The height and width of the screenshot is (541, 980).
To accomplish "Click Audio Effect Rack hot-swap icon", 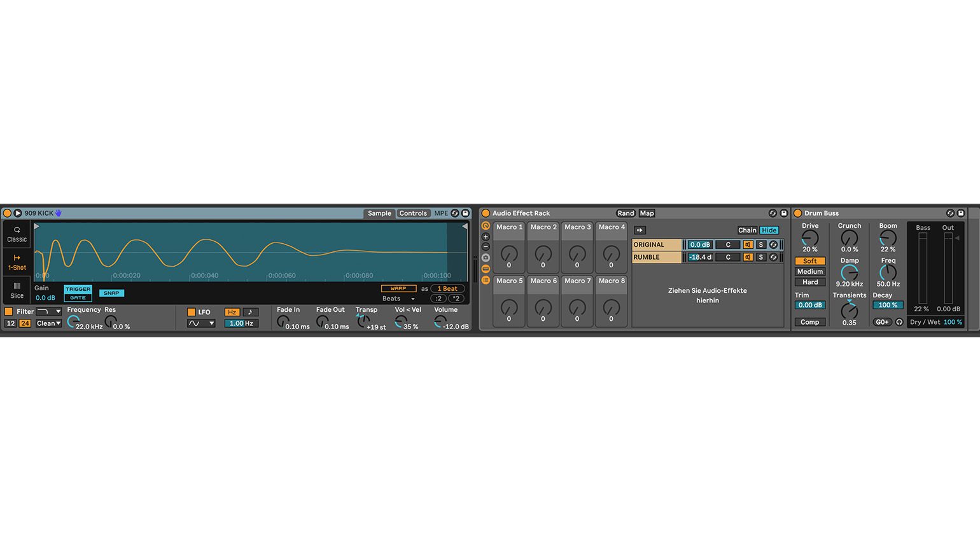I will coord(773,213).
